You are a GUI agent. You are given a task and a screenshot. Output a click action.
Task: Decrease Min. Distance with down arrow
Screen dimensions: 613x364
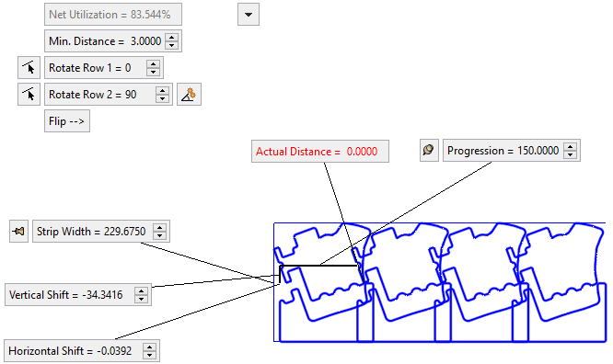[x=171, y=45]
